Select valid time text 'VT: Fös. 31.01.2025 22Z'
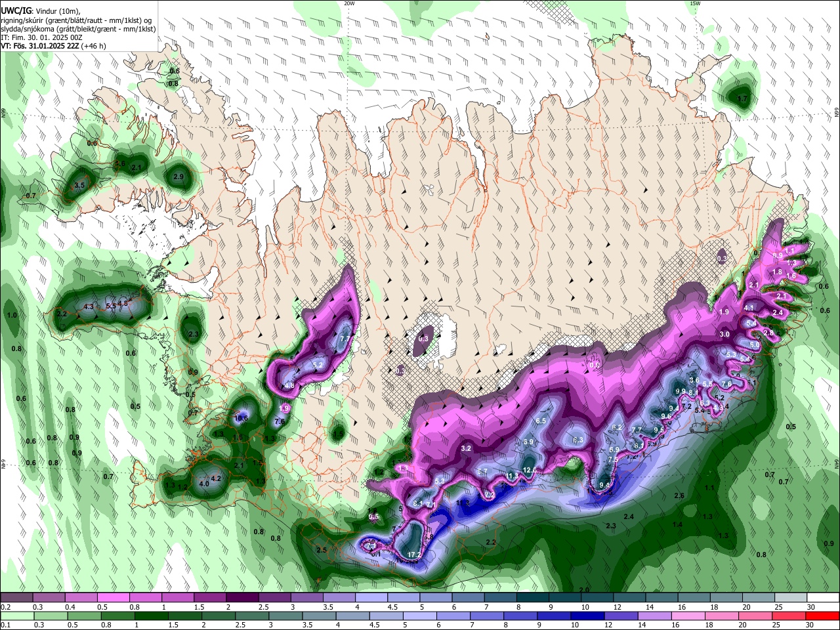840x630 pixels. click(39, 47)
